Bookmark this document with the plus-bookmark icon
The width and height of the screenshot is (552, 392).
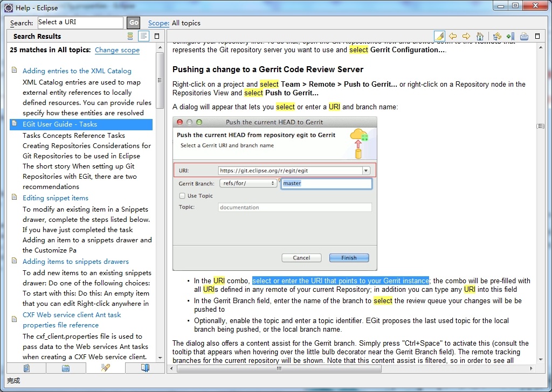[510, 36]
